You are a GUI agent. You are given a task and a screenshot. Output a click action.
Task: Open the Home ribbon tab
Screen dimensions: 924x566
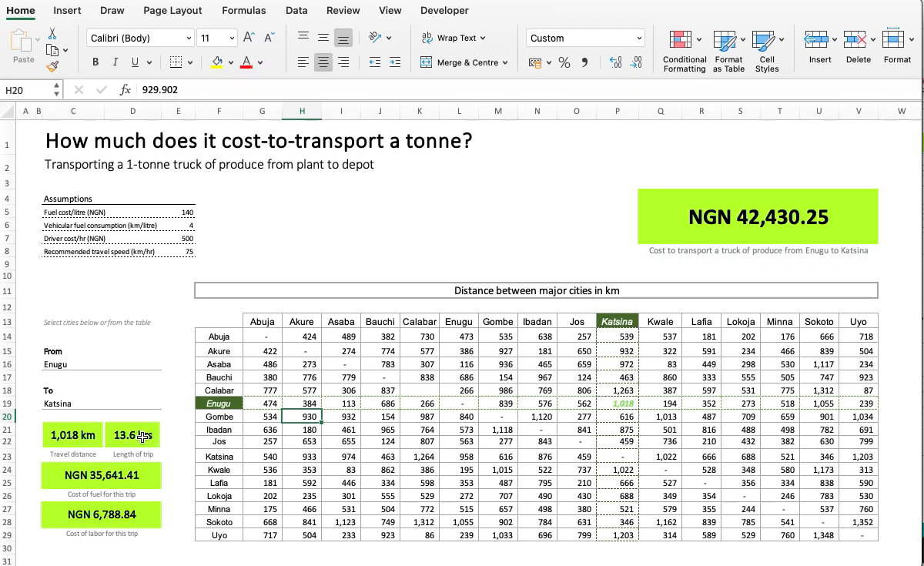click(x=21, y=11)
